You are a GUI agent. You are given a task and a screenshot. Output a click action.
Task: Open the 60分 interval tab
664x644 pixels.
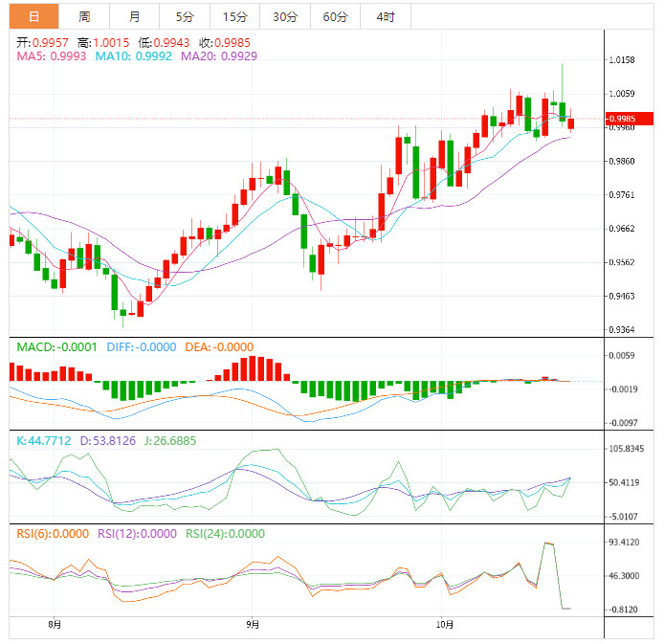click(x=335, y=16)
